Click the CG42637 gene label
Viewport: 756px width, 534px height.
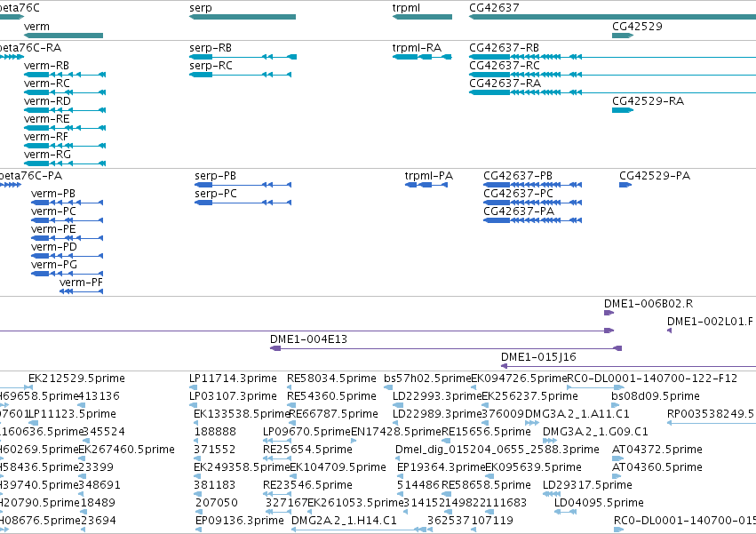click(494, 8)
